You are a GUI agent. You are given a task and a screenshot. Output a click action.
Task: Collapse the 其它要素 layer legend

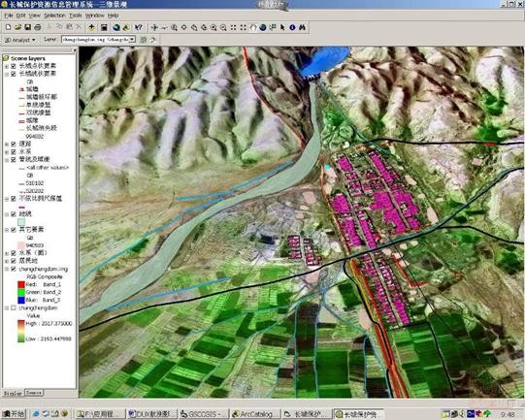[x=7, y=230]
